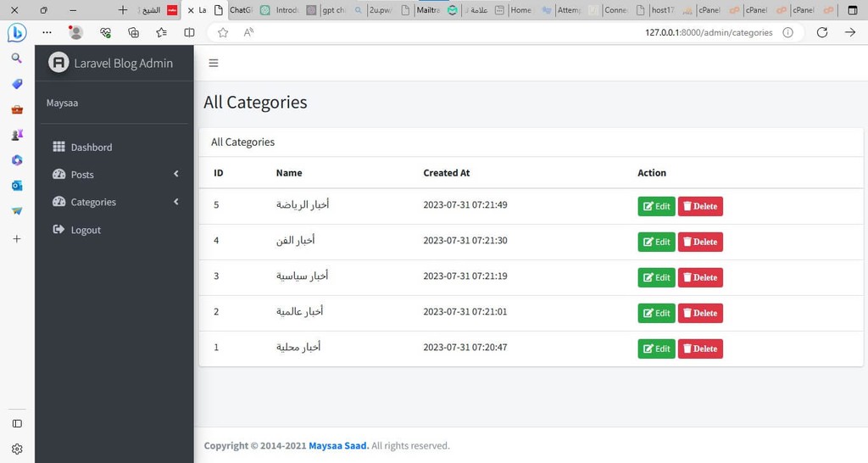Delete category with ID 1

point(700,349)
